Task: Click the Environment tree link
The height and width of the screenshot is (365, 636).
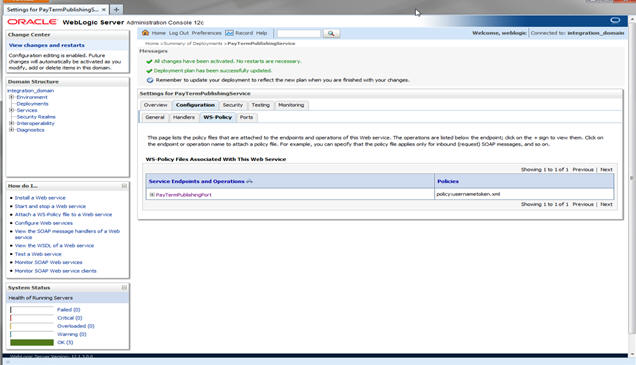Action: [32, 97]
